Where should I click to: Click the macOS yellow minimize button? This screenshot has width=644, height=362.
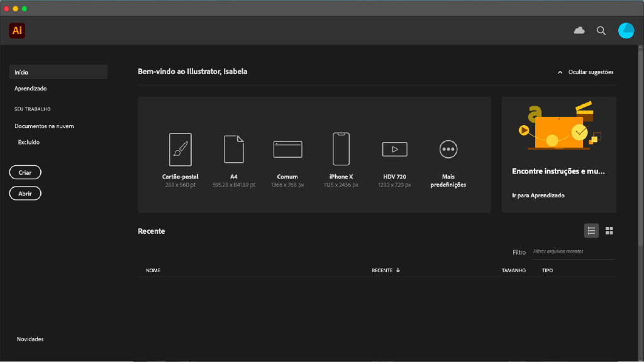(x=16, y=9)
